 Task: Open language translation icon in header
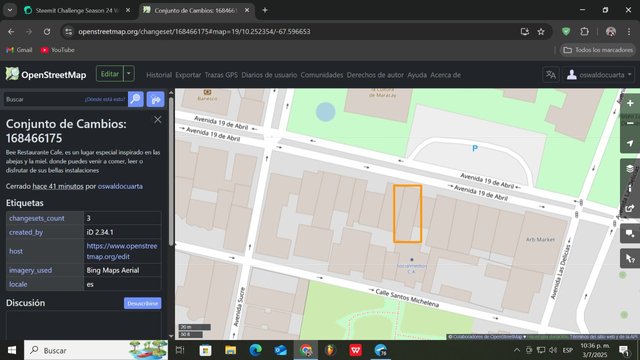point(551,75)
